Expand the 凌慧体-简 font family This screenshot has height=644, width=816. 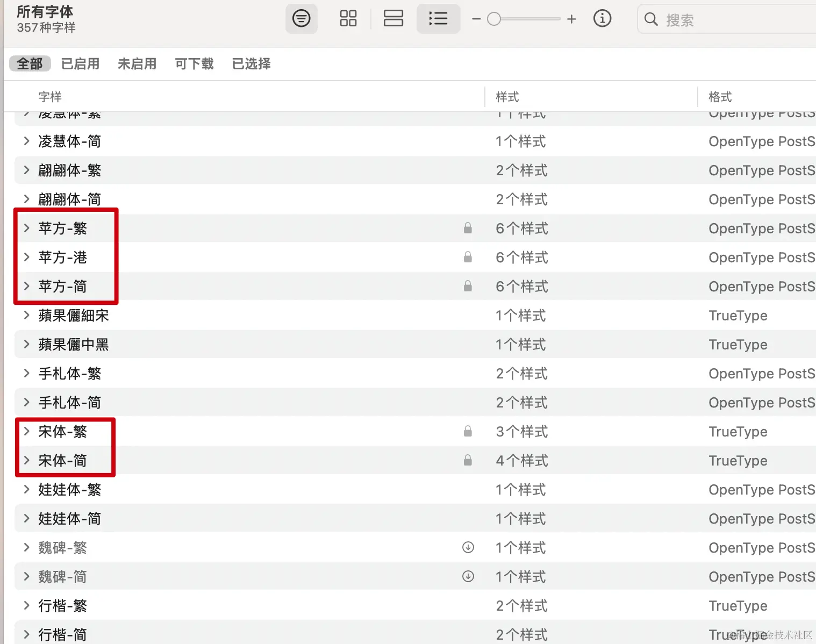26,141
